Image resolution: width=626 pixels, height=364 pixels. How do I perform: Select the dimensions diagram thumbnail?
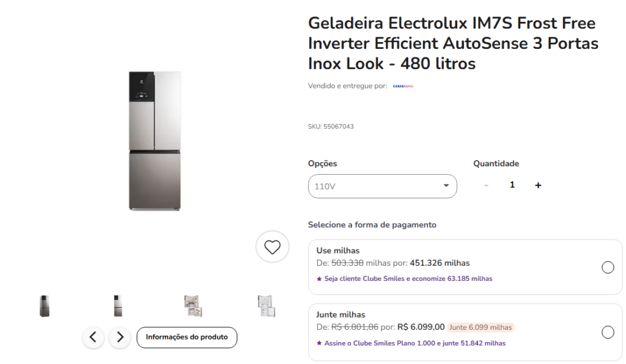[266, 304]
